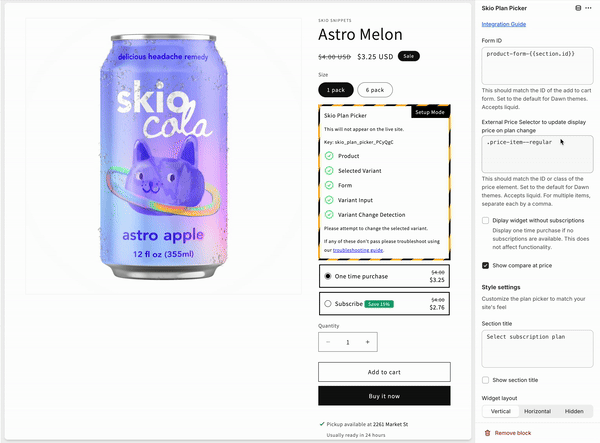Uncheck Show compare at price
Screen dimensions: 600x443
coord(485,265)
